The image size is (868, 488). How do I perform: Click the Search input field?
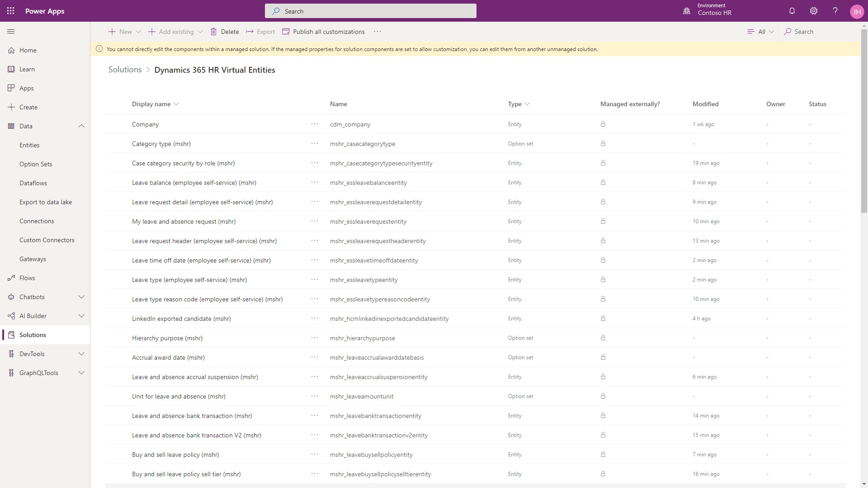pos(370,11)
